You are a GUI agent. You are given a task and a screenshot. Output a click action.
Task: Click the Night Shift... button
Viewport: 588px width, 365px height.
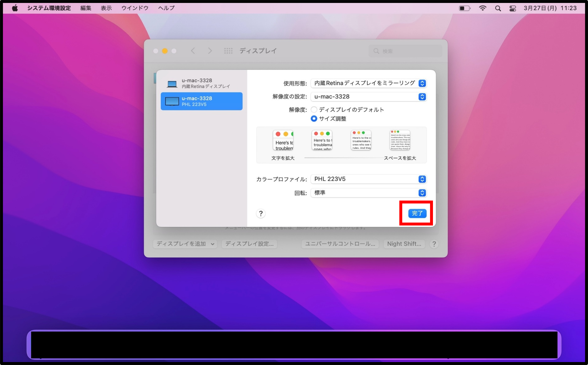coord(404,244)
